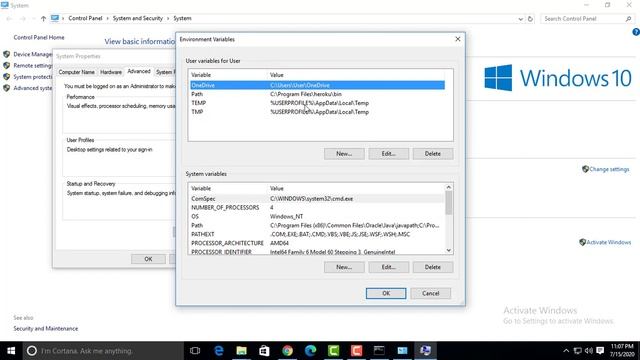
Task: Click Activate Windows link
Action: pyautogui.click(x=609, y=242)
